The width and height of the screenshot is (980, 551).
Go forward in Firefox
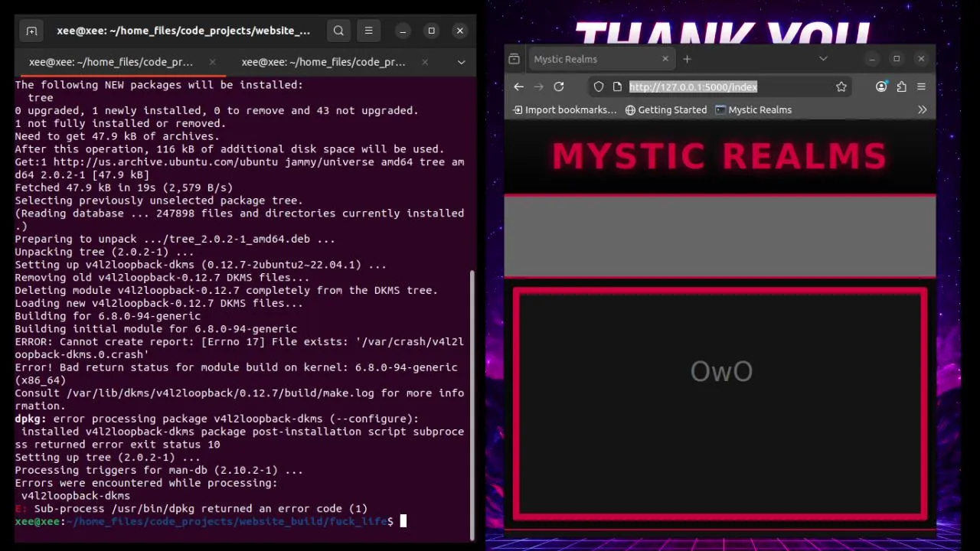538,86
